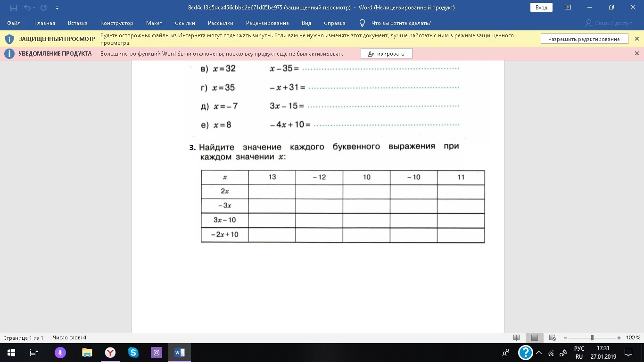The height and width of the screenshot is (362, 644).
Task: Click the 'Что вы хотите сделать?' search field
Action: tap(401, 23)
